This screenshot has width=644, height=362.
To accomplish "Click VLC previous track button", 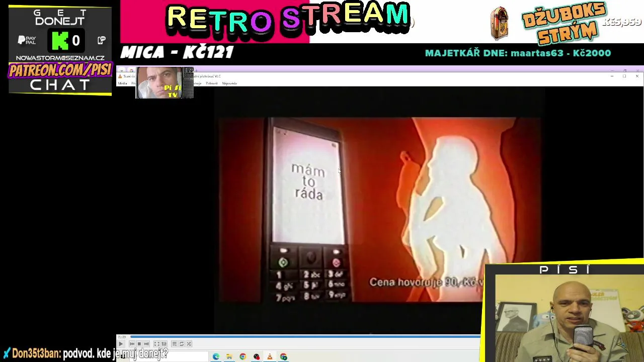I will click(x=132, y=344).
